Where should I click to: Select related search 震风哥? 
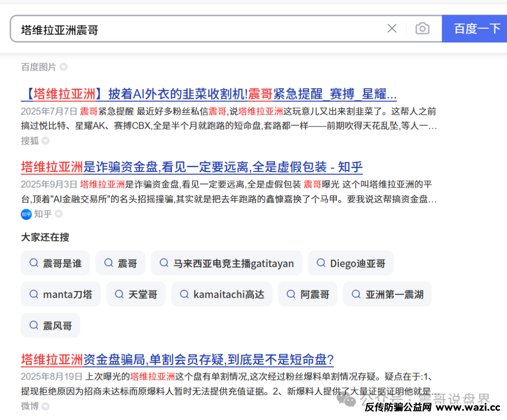pyautogui.click(x=51, y=326)
